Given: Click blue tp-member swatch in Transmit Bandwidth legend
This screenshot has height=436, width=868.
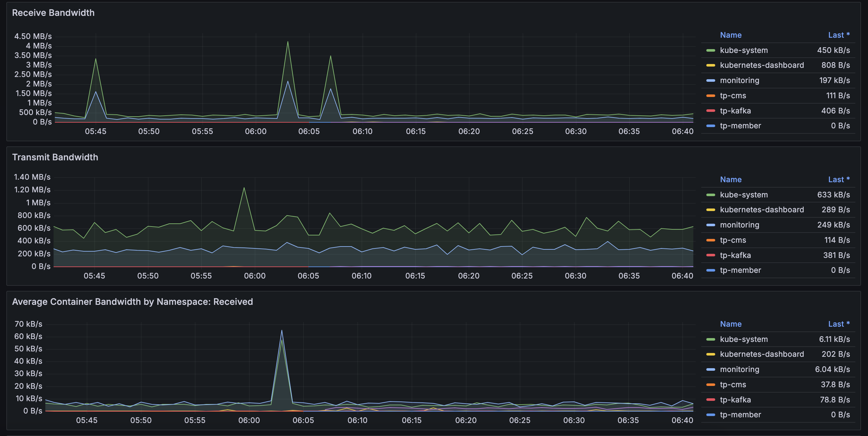Looking at the screenshot, I should pyautogui.click(x=711, y=270).
